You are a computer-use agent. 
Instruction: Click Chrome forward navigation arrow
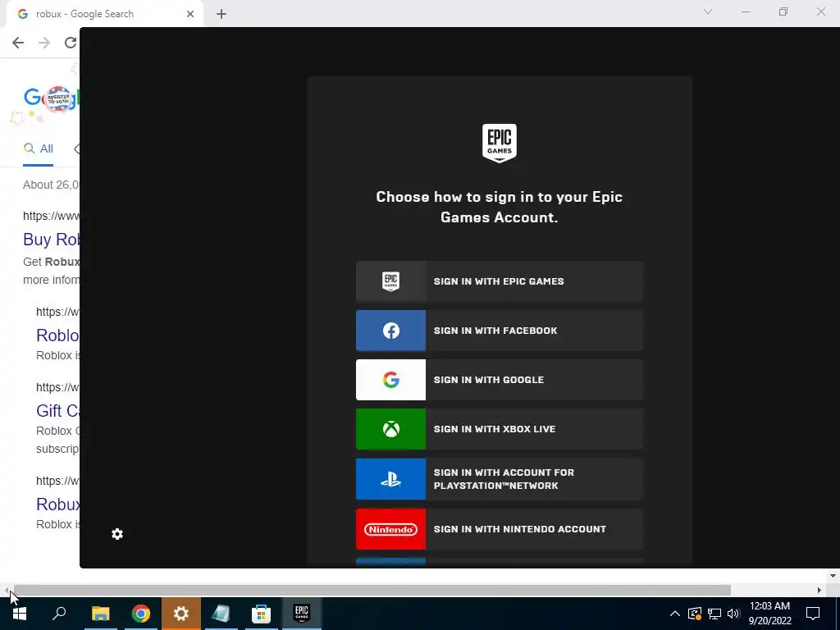pos(44,43)
